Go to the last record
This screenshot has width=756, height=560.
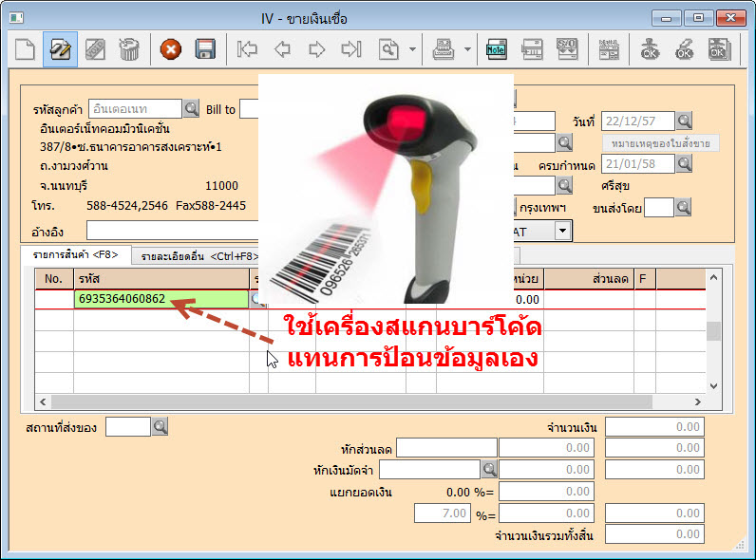[x=351, y=49]
